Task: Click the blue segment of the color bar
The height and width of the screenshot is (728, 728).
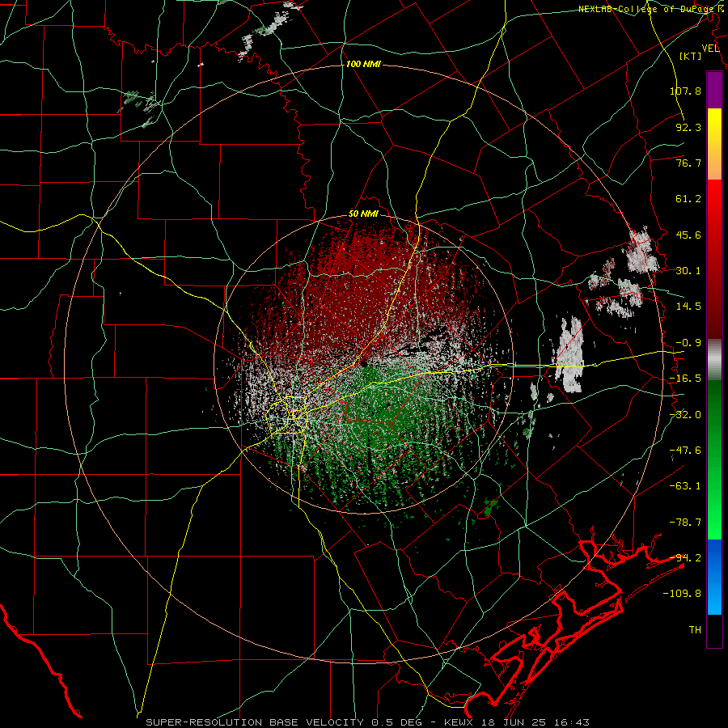Action: 714,577
